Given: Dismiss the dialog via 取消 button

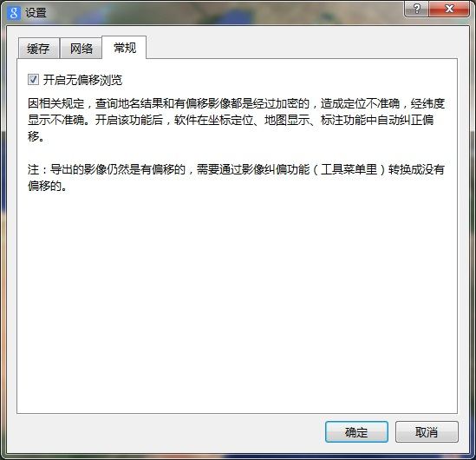Looking at the screenshot, I should pos(427,431).
